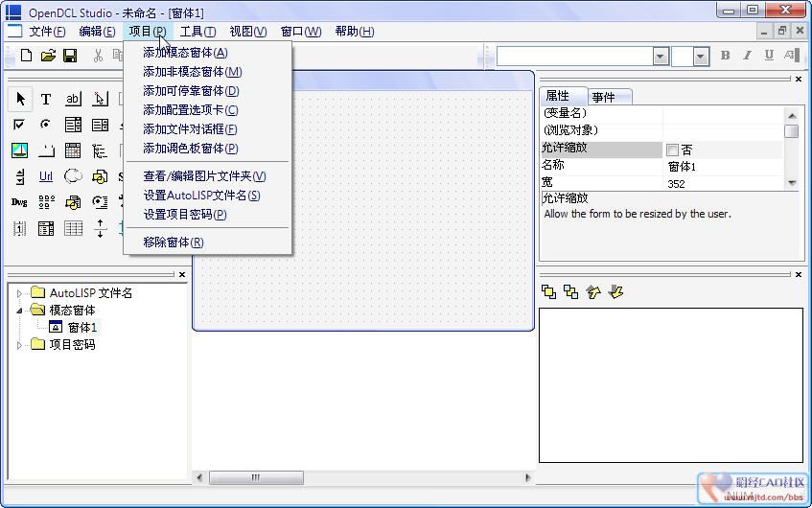Screen dimensions: 812x508
Task: Click 移除窗体(R) menu item
Action: point(207,242)
